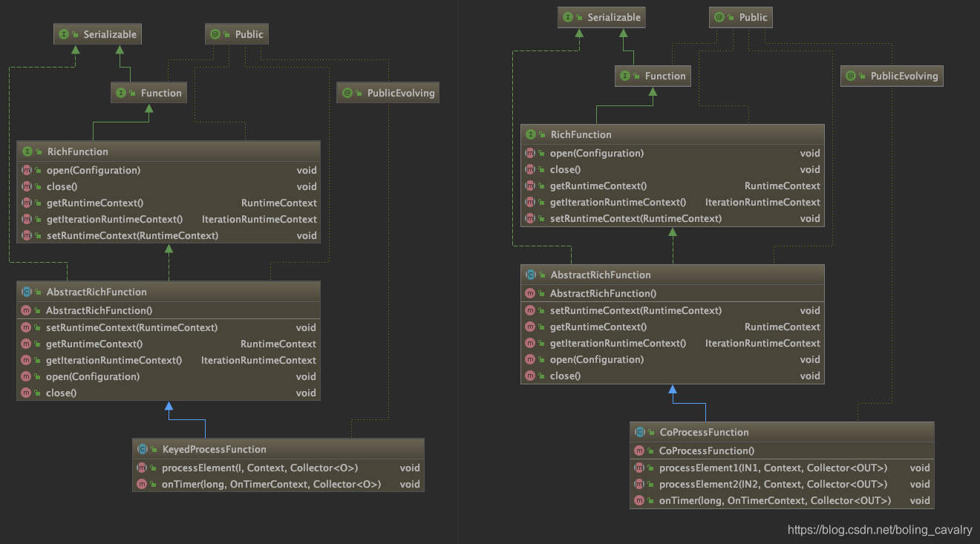Select the KeyedProcessFunction class title
Image resolution: width=980 pixels, height=544 pixels.
pyautogui.click(x=214, y=449)
